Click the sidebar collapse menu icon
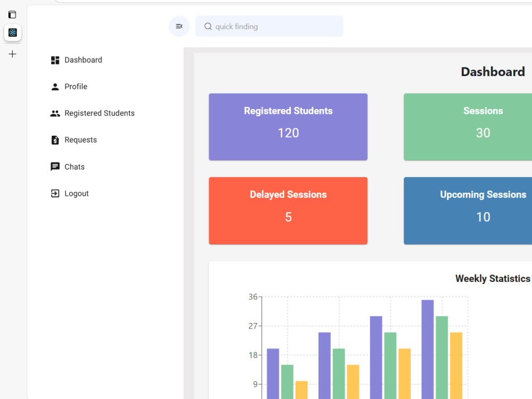Viewport: 532px width, 399px height. coord(179,26)
